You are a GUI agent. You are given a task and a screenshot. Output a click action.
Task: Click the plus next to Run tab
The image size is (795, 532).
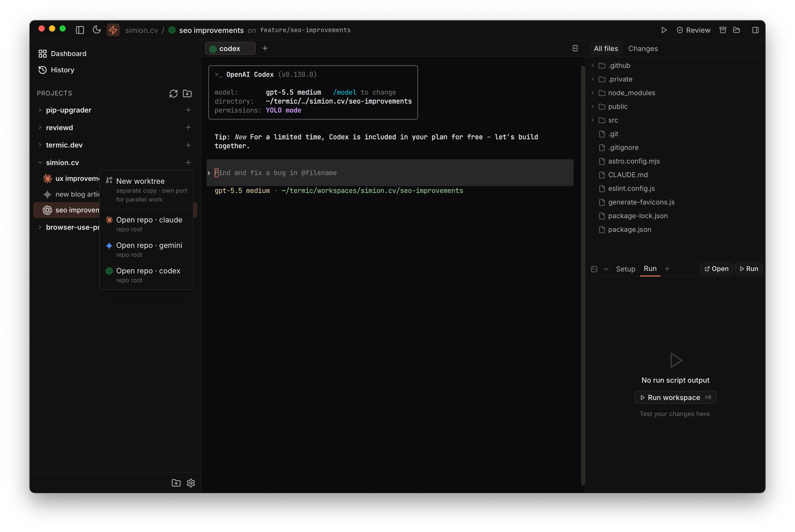667,269
